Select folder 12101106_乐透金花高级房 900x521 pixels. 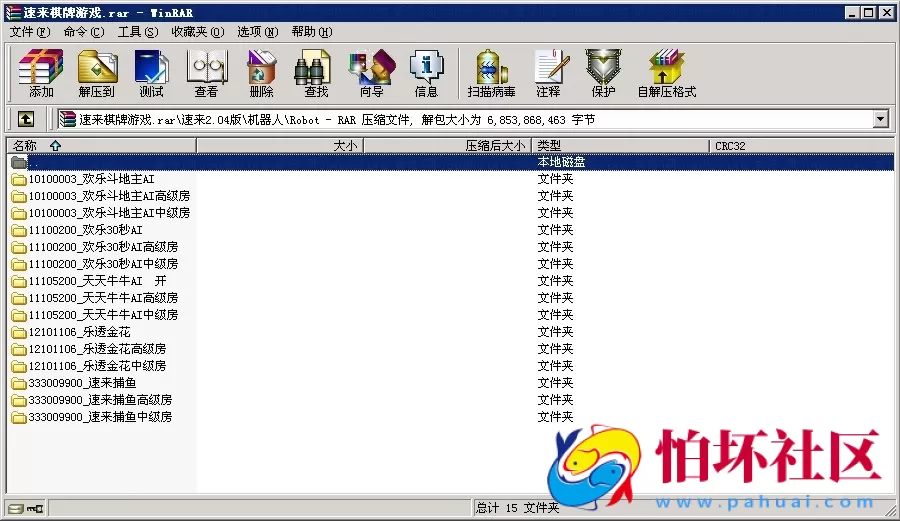click(97, 349)
